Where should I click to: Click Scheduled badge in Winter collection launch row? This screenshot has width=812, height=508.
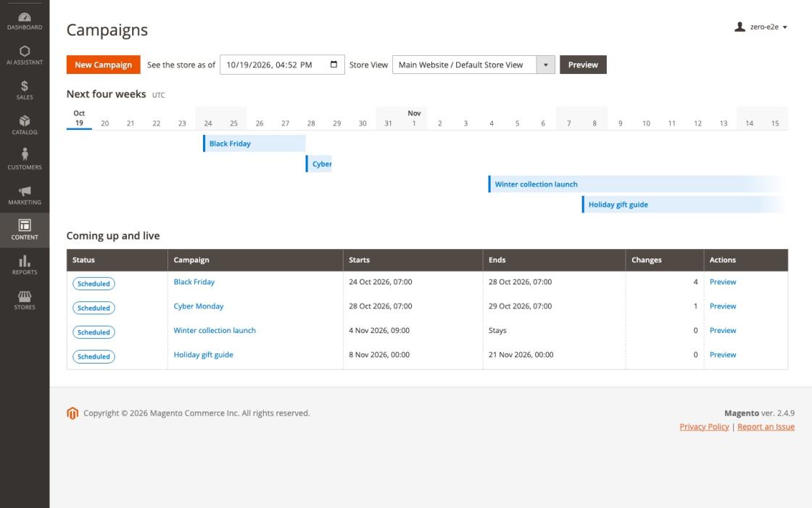point(94,332)
